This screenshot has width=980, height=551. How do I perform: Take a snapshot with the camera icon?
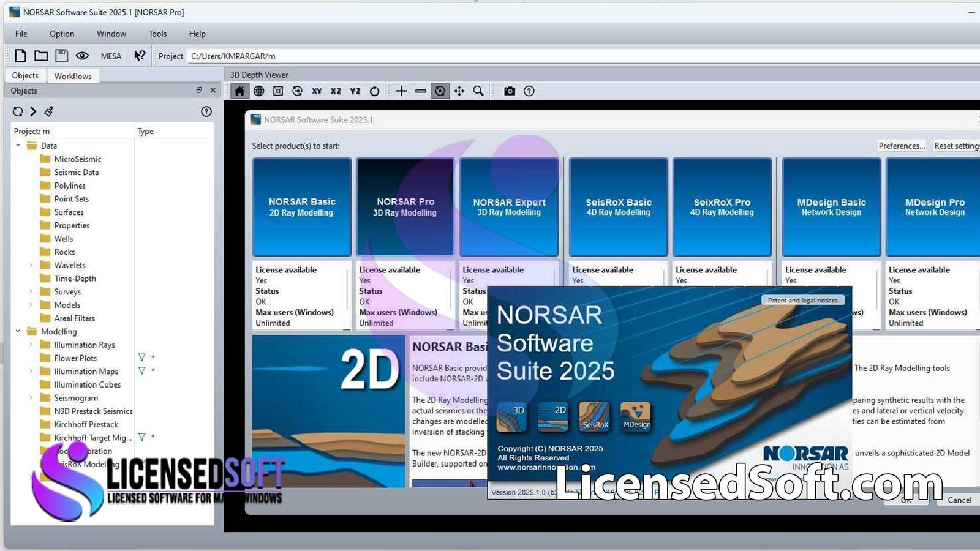[510, 91]
